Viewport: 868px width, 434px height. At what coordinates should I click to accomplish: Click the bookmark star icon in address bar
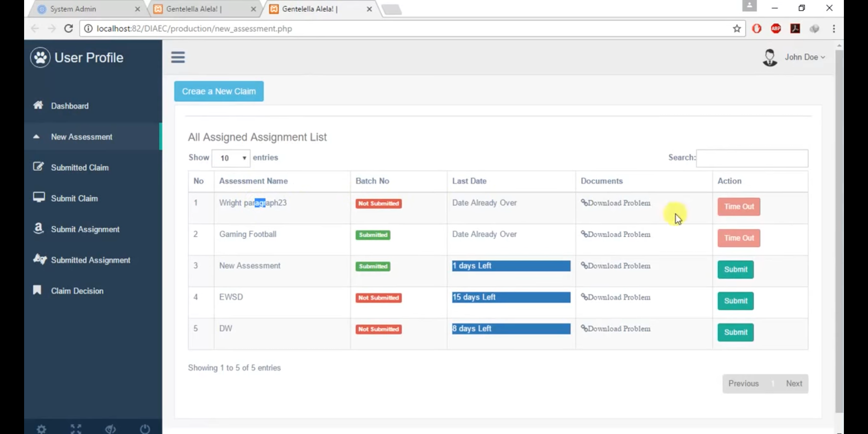[737, 29]
